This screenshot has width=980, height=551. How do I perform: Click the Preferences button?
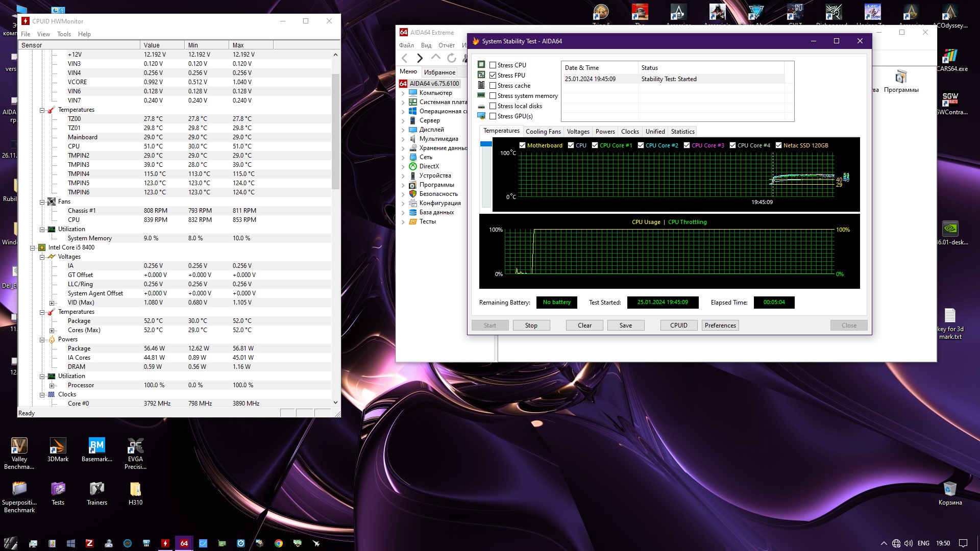720,325
